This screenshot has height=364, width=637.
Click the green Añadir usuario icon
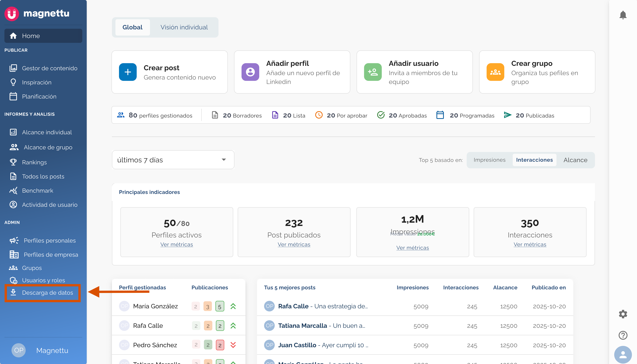(x=373, y=72)
